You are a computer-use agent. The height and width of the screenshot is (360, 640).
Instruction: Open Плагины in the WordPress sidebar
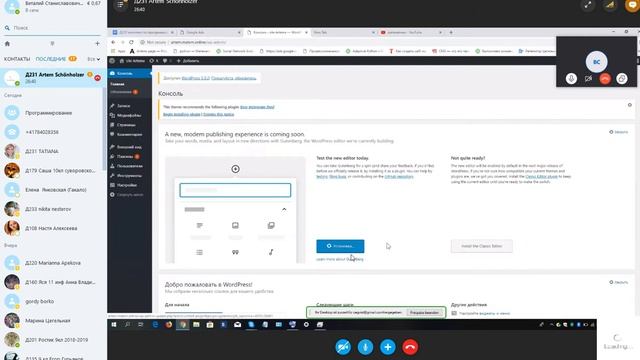pos(130,156)
